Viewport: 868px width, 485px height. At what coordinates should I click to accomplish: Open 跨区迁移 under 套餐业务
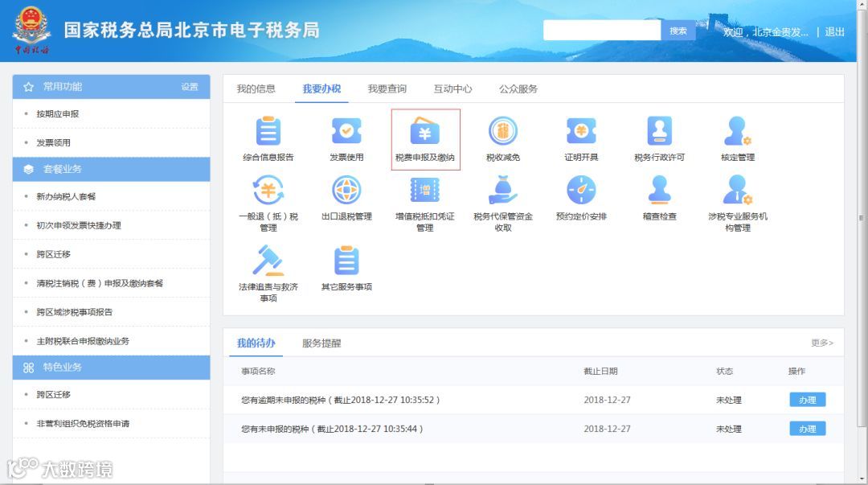click(53, 254)
